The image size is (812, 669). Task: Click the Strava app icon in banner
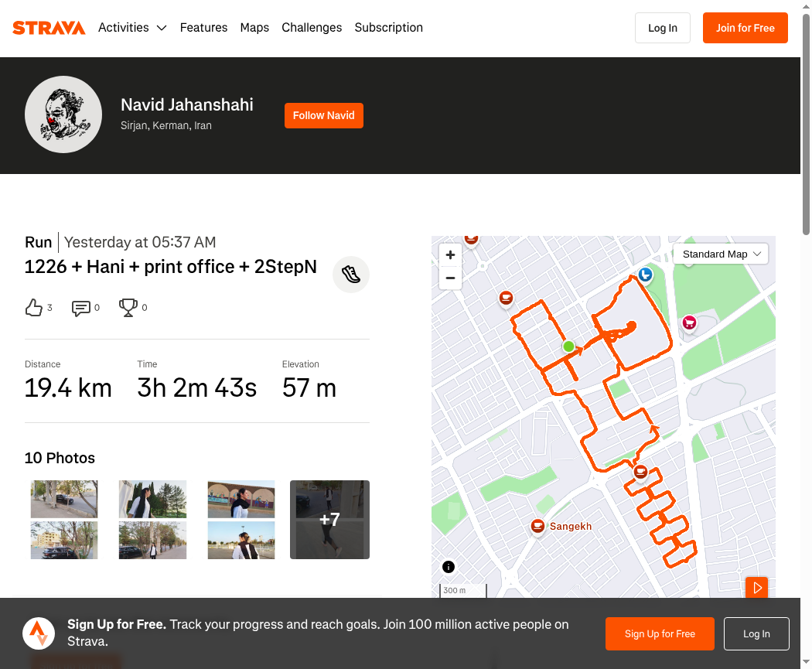(x=39, y=633)
